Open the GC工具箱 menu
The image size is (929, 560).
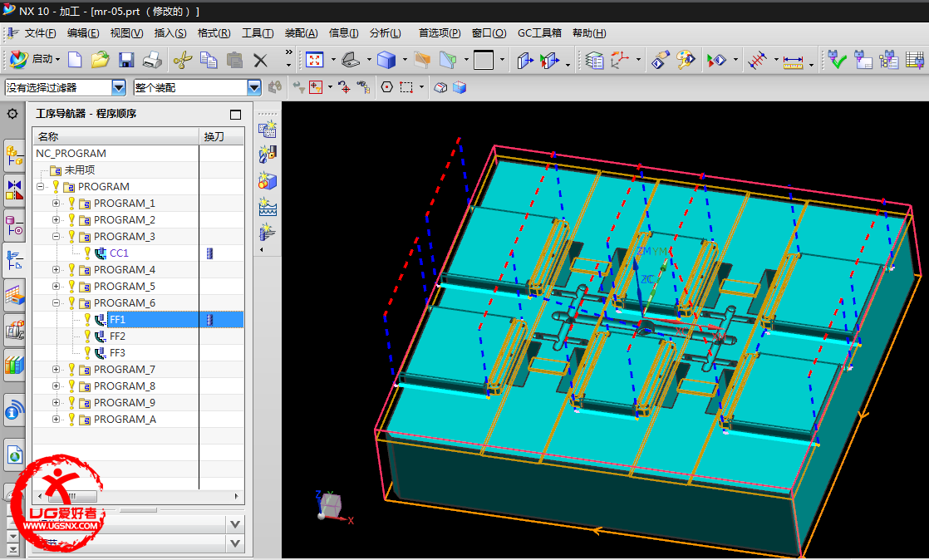[539, 33]
